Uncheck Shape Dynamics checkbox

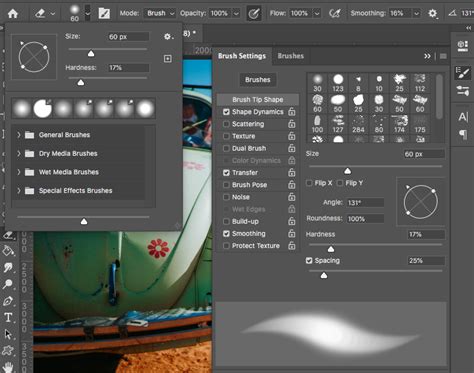226,112
